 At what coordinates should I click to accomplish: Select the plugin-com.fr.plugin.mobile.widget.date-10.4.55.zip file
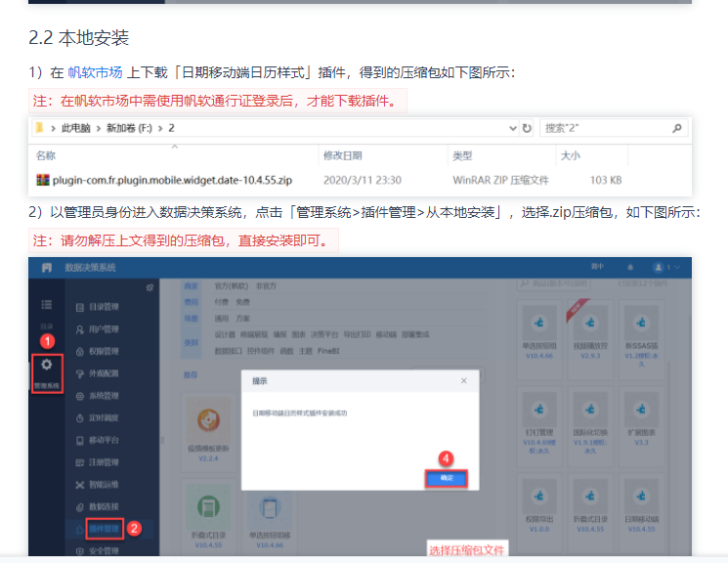pos(172,180)
